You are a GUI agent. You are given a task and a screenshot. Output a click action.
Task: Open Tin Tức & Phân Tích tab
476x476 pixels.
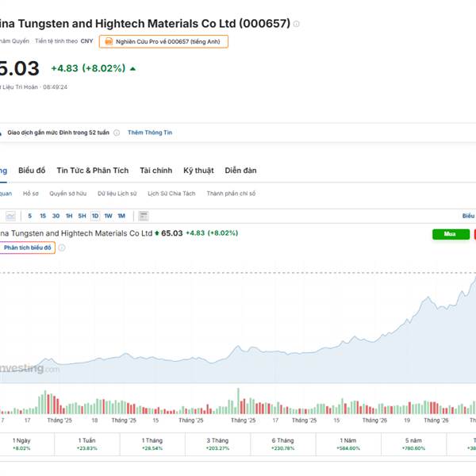pyautogui.click(x=93, y=171)
